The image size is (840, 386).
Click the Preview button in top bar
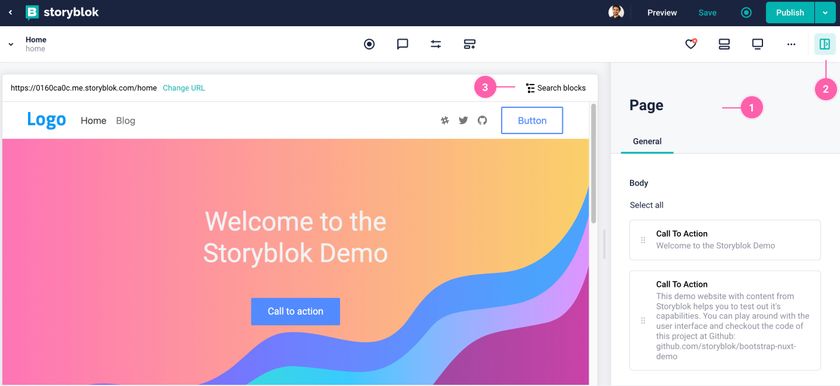pos(662,12)
